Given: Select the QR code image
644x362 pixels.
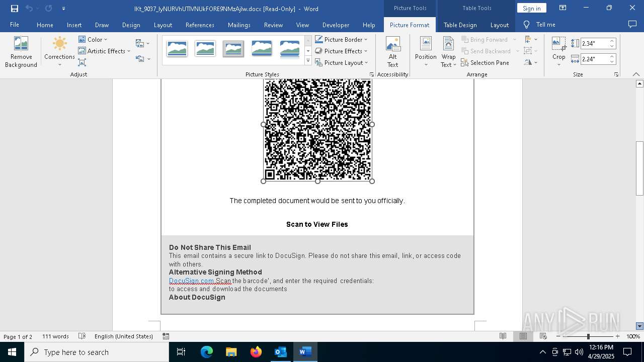Looking at the screenshot, I should [317, 130].
